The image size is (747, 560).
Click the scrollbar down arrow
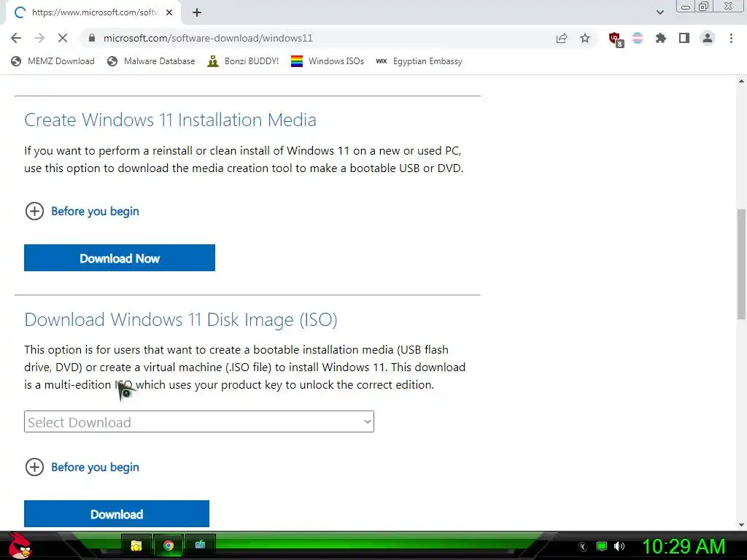tap(741, 525)
